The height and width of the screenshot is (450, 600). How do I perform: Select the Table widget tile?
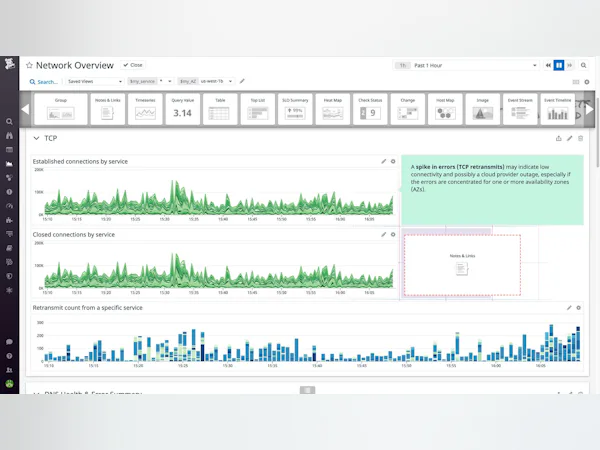point(220,109)
